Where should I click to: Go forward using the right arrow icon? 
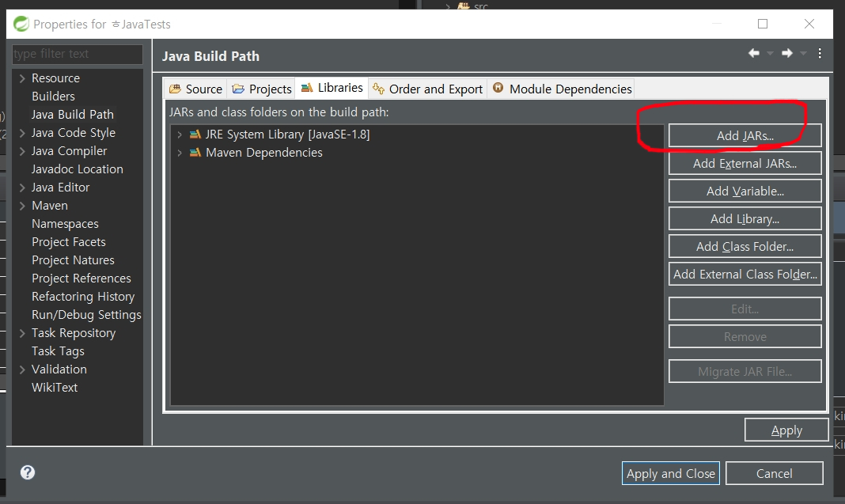[787, 53]
